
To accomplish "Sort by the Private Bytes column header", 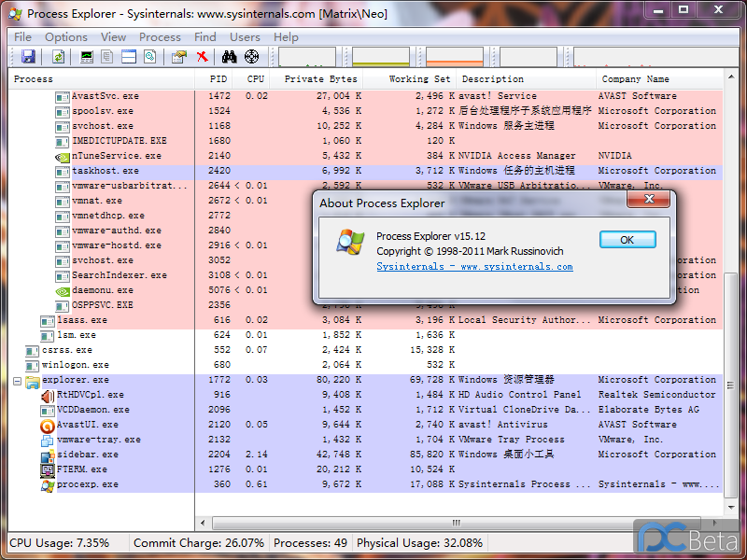I will (316, 79).
